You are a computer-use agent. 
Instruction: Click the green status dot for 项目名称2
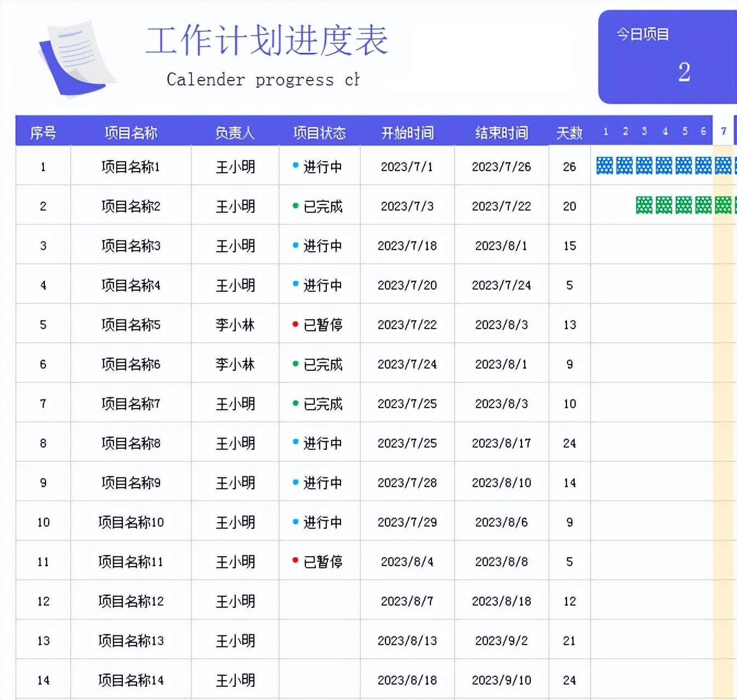click(x=296, y=206)
